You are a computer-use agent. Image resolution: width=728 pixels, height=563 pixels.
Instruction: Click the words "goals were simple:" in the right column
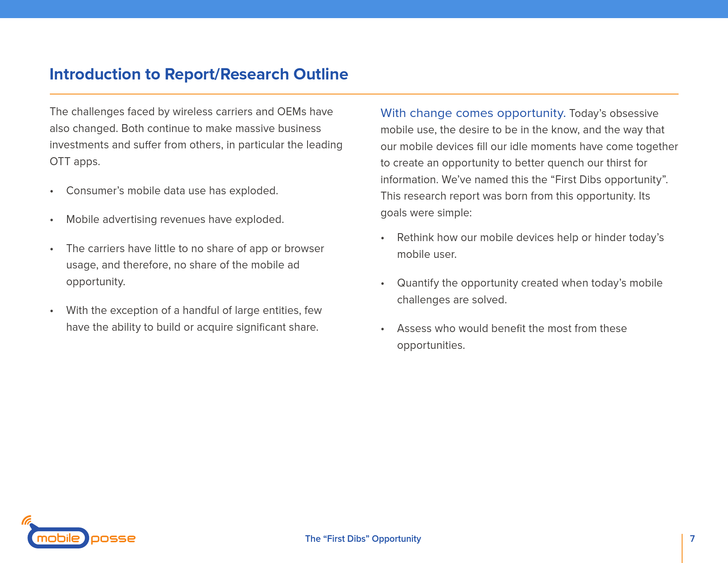tap(426, 213)
